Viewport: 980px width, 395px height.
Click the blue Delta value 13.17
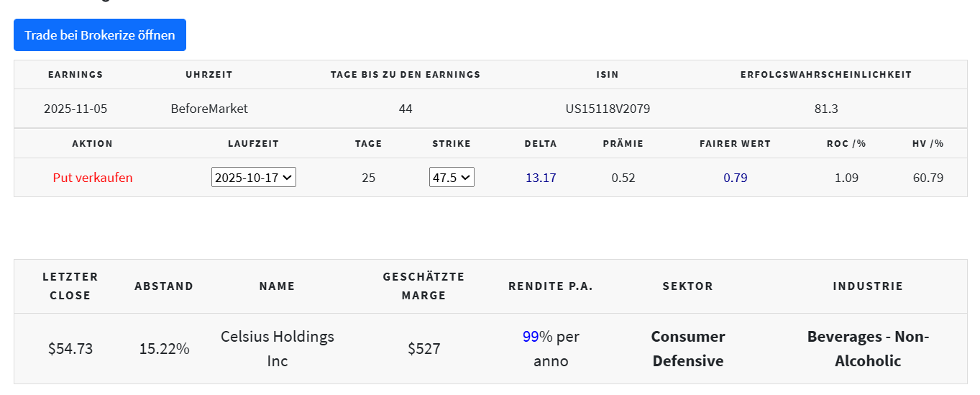[x=541, y=178]
